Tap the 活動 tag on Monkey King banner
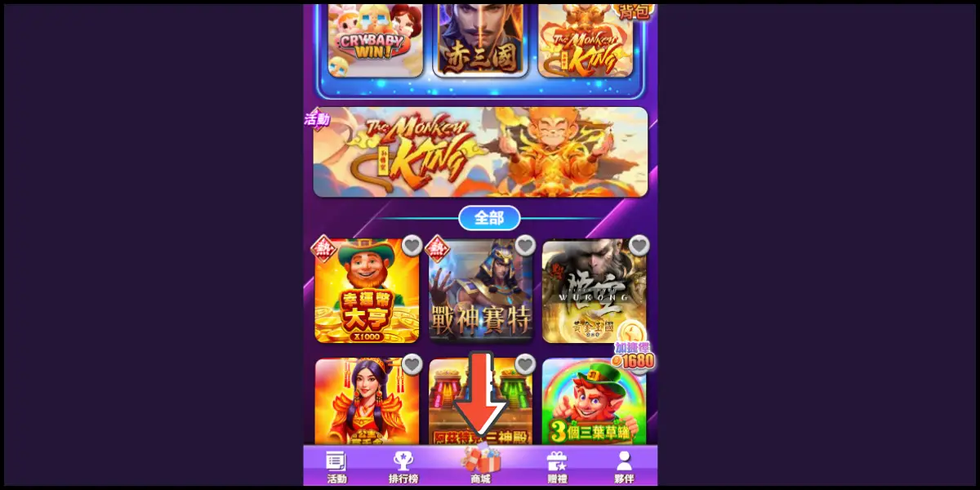Screen dimensions: 980x490 click(317, 119)
